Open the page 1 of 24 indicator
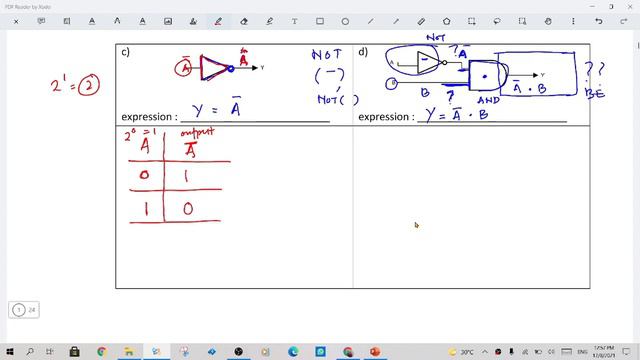The image size is (640, 360). click(x=24, y=310)
